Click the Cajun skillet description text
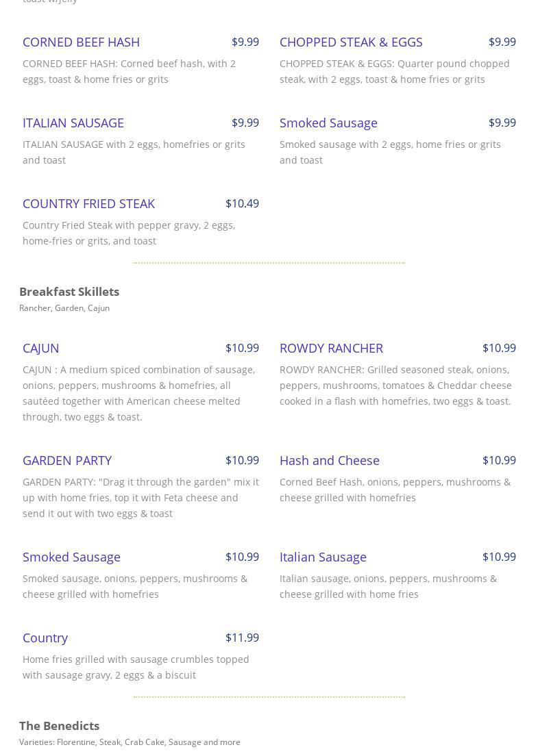 pos(138,393)
